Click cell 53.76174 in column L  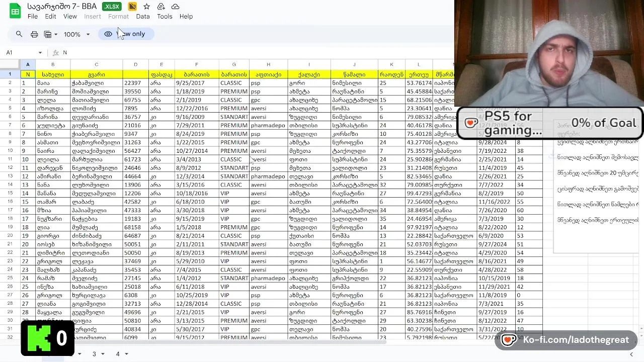[419, 83]
